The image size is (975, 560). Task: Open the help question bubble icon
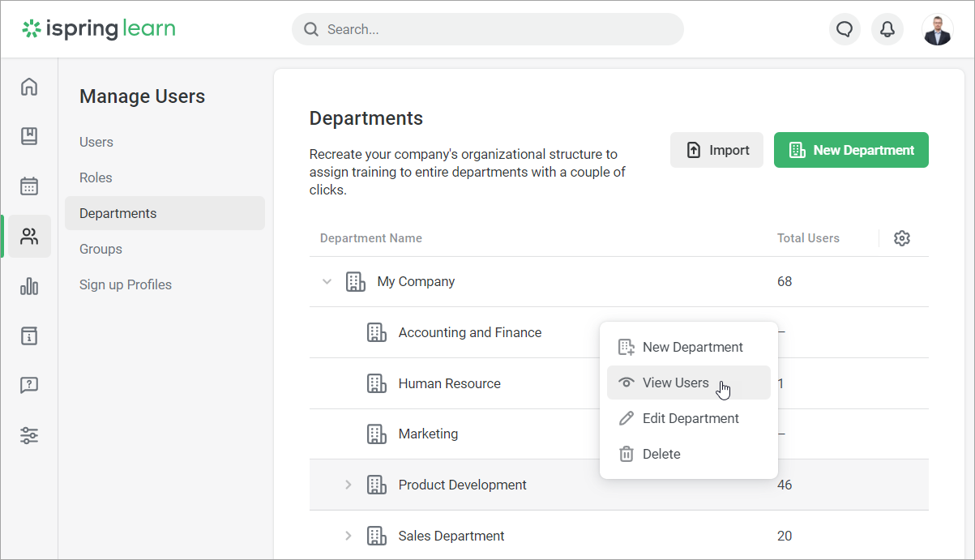tap(29, 385)
